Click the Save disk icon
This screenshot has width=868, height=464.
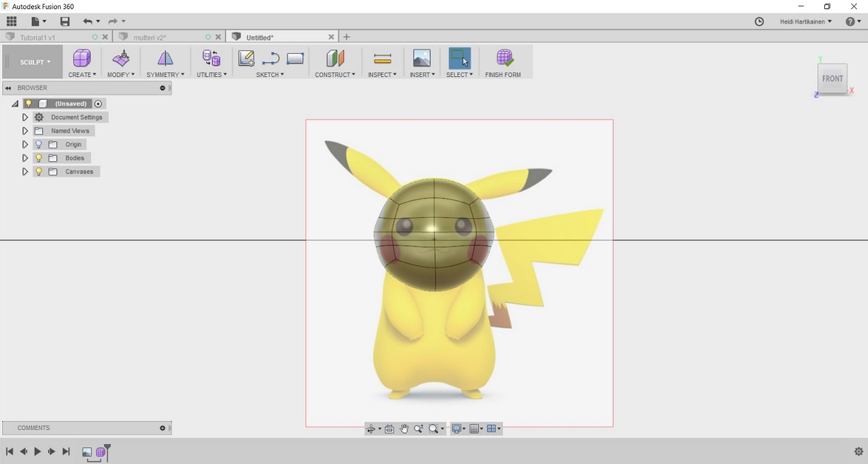click(x=65, y=22)
